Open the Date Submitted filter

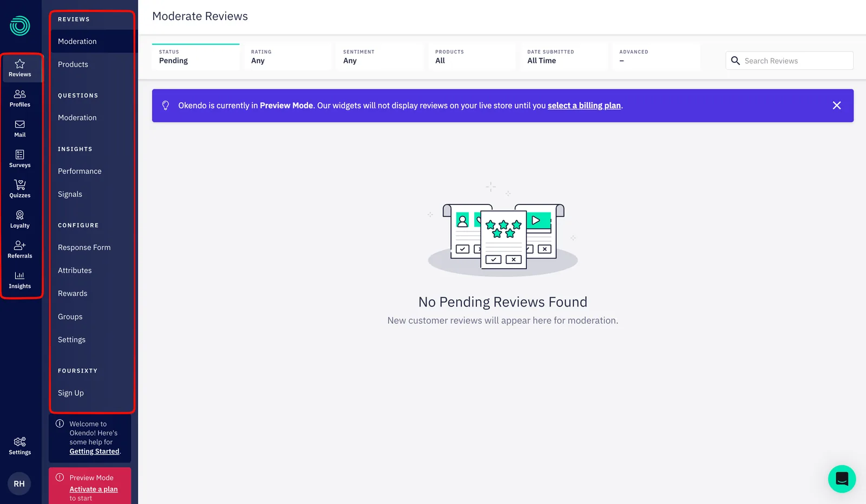[564, 57]
